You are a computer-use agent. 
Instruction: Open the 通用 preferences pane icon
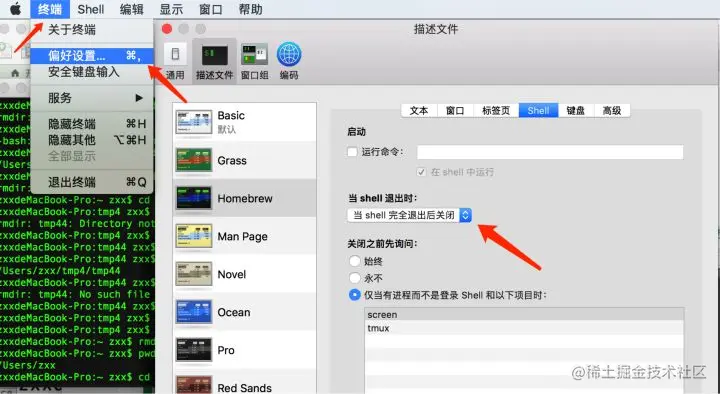[175, 61]
